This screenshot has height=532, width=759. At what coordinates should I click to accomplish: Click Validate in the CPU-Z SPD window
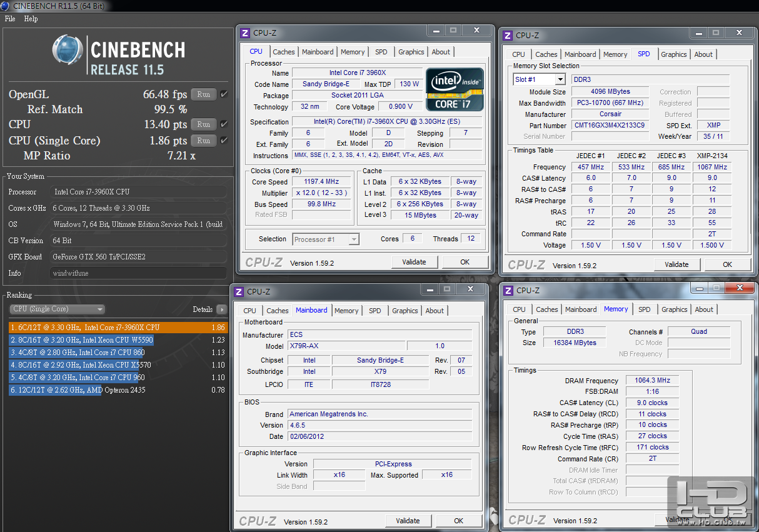coord(677,265)
